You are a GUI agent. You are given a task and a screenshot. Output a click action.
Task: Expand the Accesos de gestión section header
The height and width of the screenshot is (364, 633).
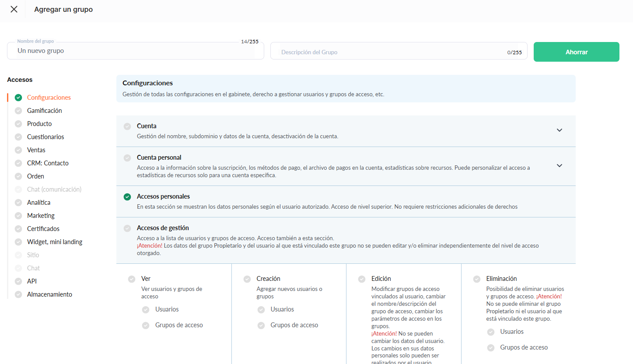pos(163,228)
